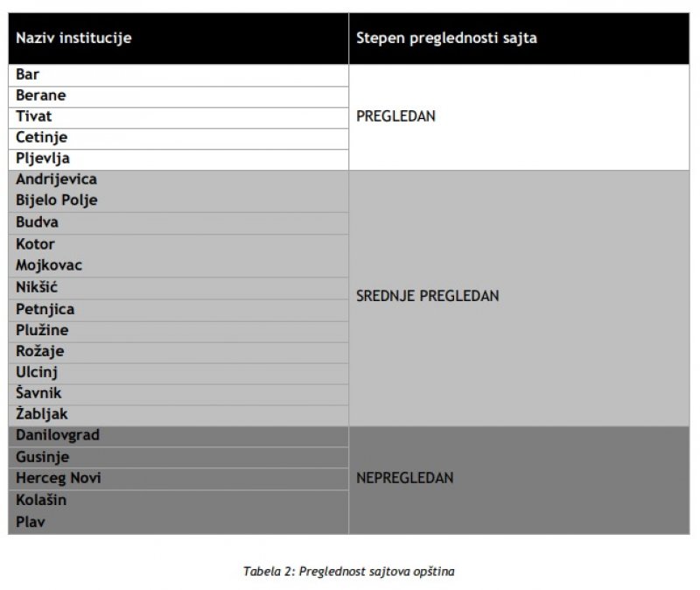The width and height of the screenshot is (700, 590).
Task: Click the 'Stepen preglednosti sajta' header
Action: [x=446, y=39]
